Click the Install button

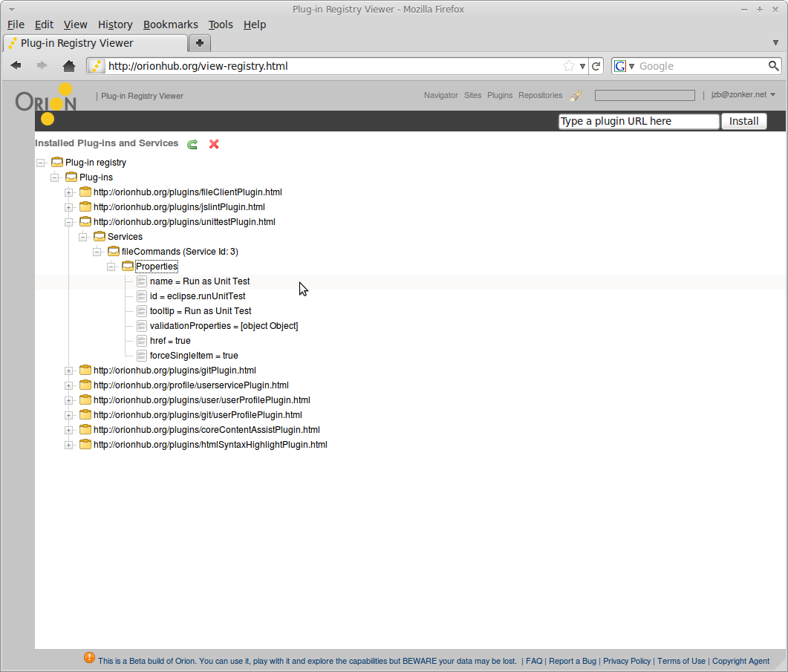pos(743,121)
